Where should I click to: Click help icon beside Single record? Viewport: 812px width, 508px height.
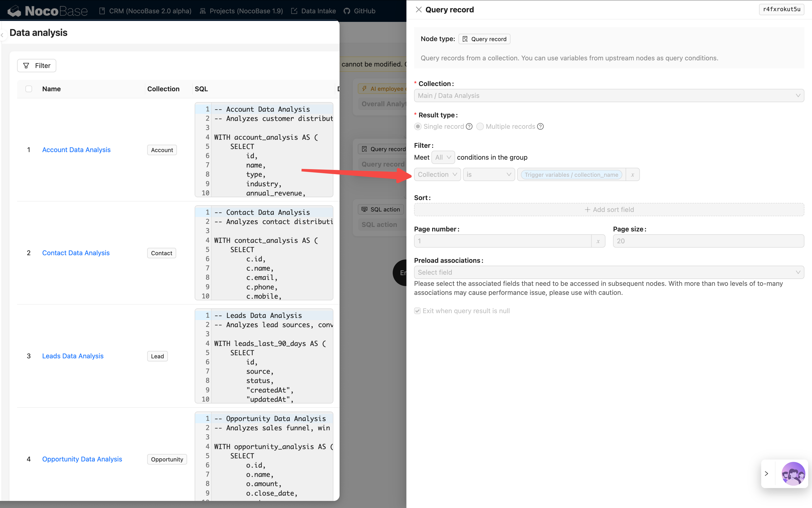(x=469, y=127)
